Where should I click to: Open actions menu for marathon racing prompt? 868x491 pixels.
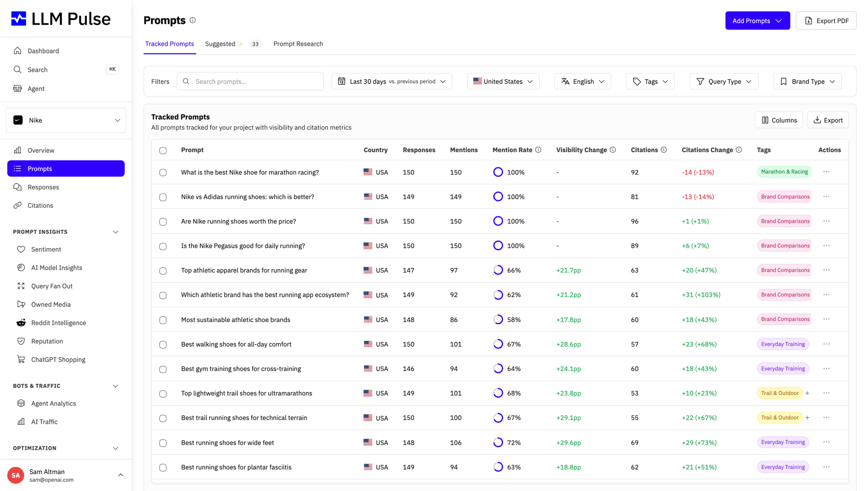pyautogui.click(x=827, y=172)
